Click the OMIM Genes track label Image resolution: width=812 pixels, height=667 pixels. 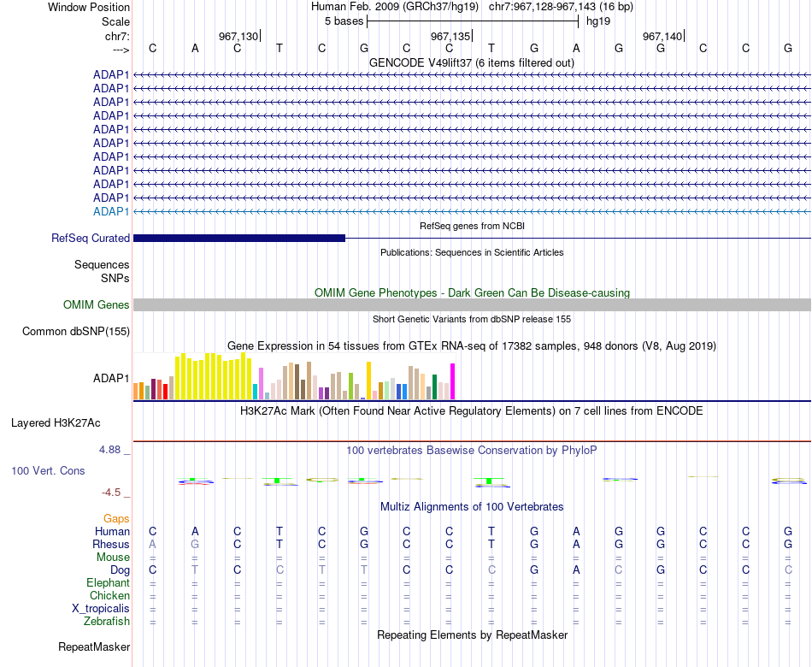click(x=96, y=304)
